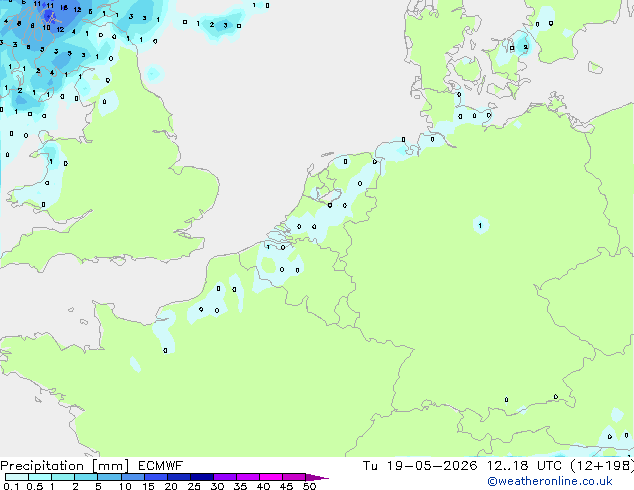Click the '20' legend scale label
The height and width of the screenshot is (490, 634).
pos(171,486)
